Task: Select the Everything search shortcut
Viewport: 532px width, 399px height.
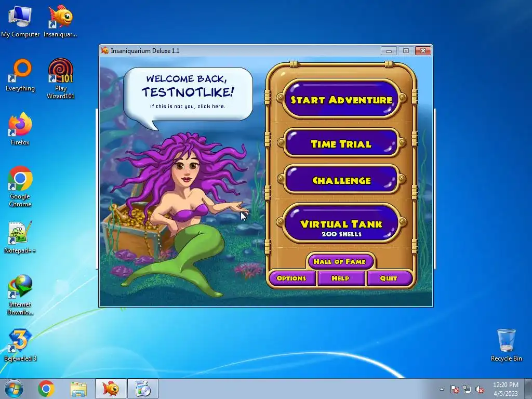Action: (x=20, y=75)
